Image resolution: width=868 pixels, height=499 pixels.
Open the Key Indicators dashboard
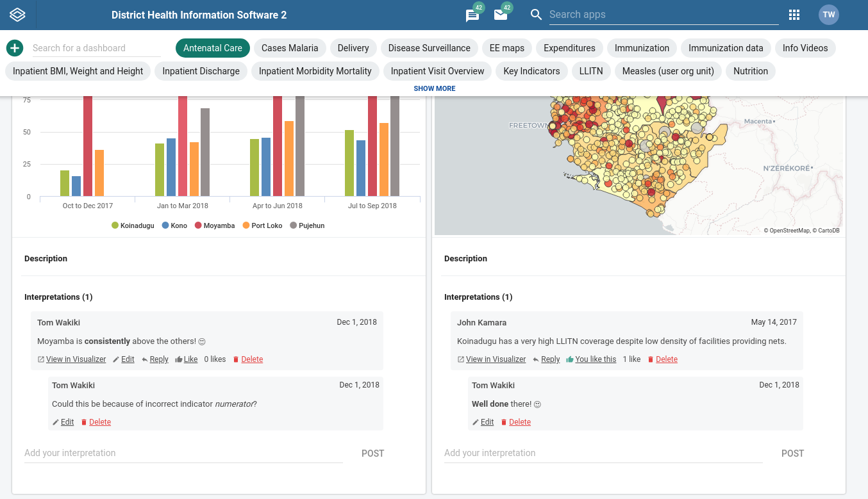point(531,71)
